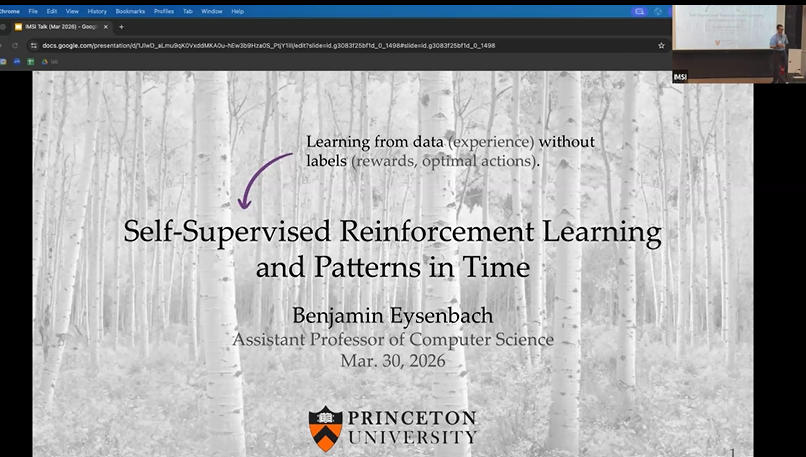Open the Tab menu

[188, 11]
